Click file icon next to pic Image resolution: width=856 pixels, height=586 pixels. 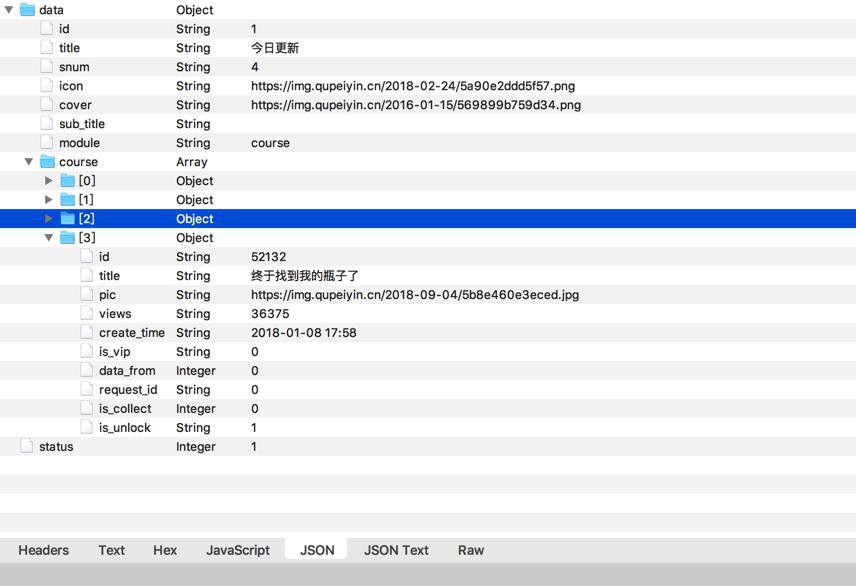[87, 294]
